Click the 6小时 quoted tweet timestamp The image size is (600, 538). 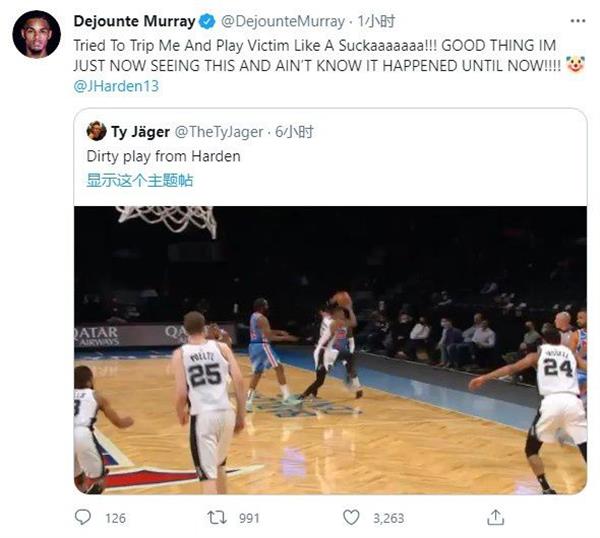click(x=294, y=132)
